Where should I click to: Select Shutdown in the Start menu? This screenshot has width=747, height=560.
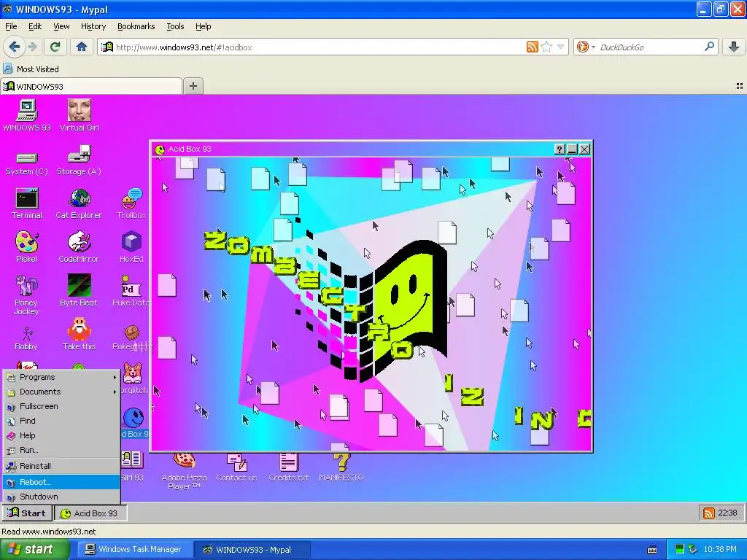pyautogui.click(x=61, y=497)
